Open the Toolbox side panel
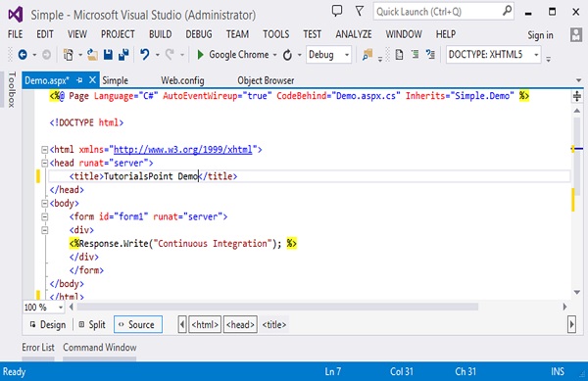Viewport: 588px width, 381px height. (12, 90)
